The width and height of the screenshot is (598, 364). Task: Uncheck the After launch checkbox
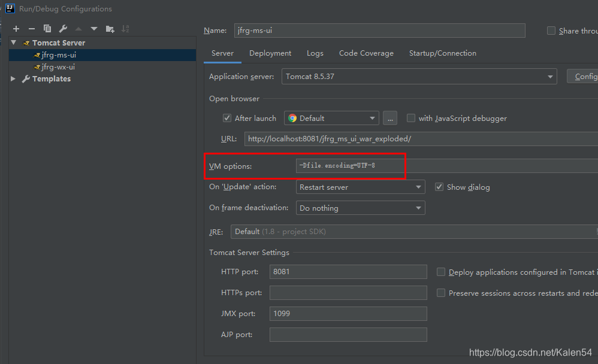[x=227, y=118]
